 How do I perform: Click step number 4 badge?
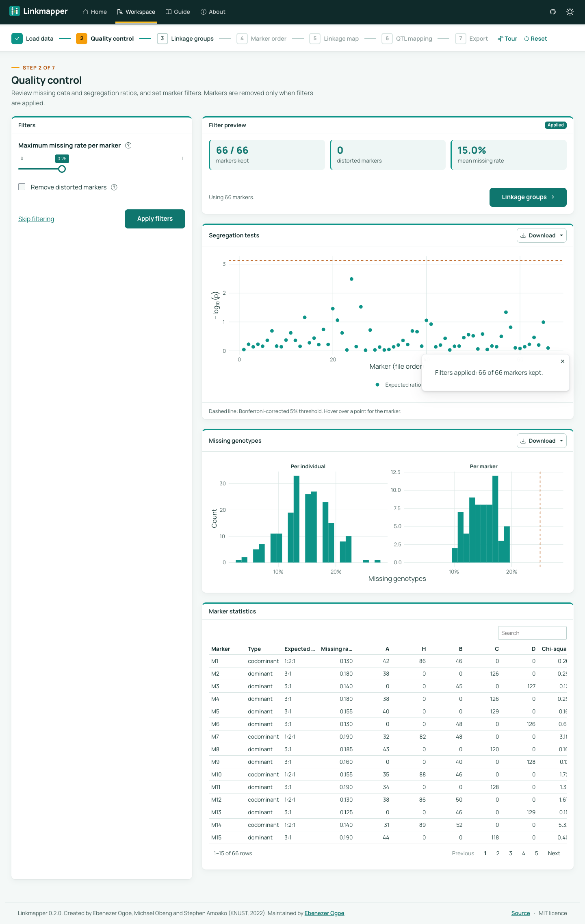click(x=242, y=39)
